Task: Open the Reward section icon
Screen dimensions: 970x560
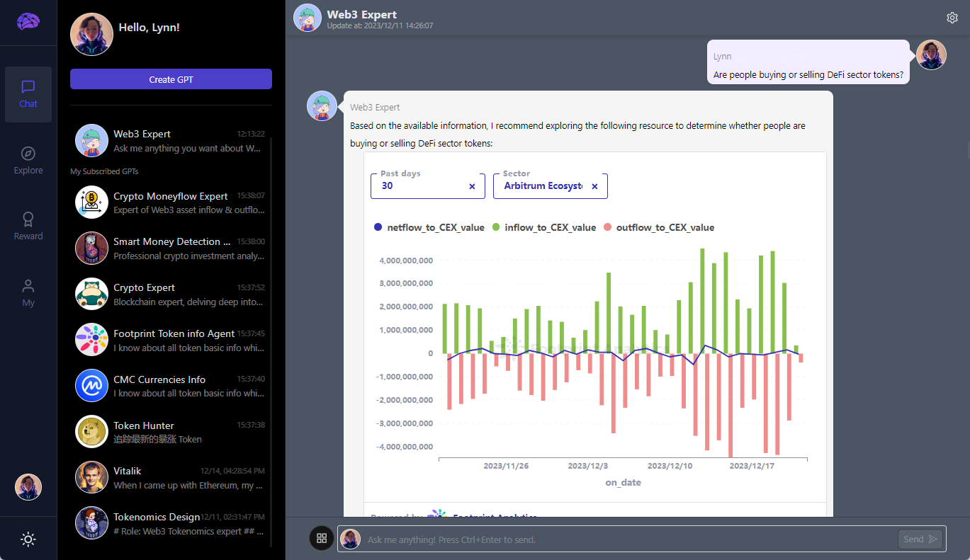Action: [x=28, y=224]
